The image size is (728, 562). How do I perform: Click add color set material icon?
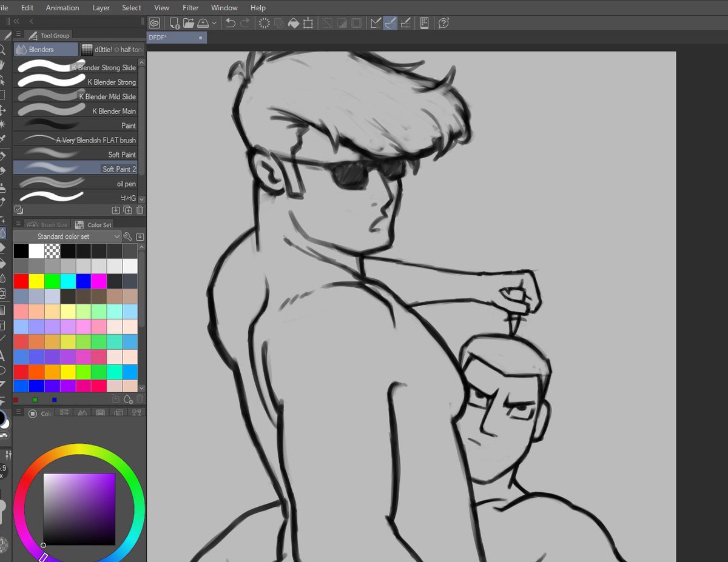140,236
